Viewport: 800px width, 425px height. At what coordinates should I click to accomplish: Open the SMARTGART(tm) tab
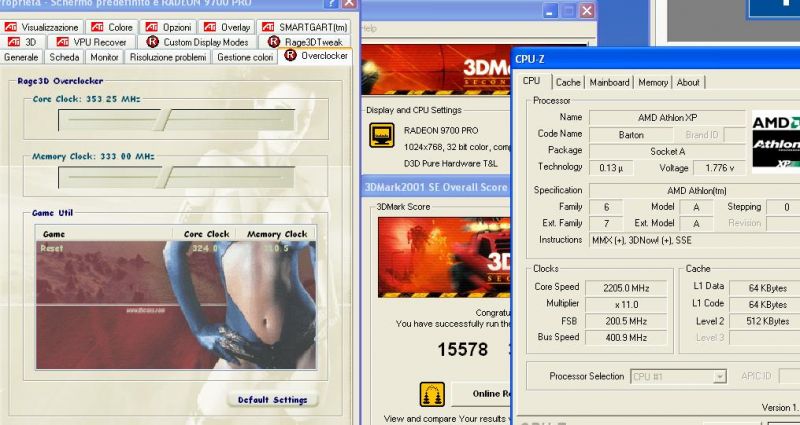coord(305,27)
